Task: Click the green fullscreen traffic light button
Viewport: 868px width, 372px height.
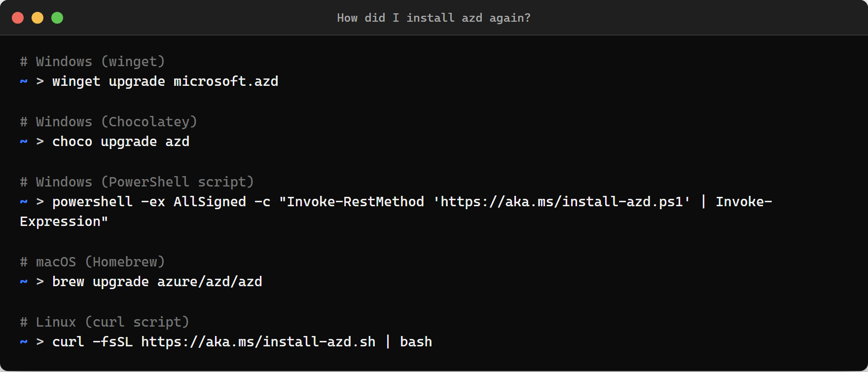Action: pyautogui.click(x=57, y=17)
